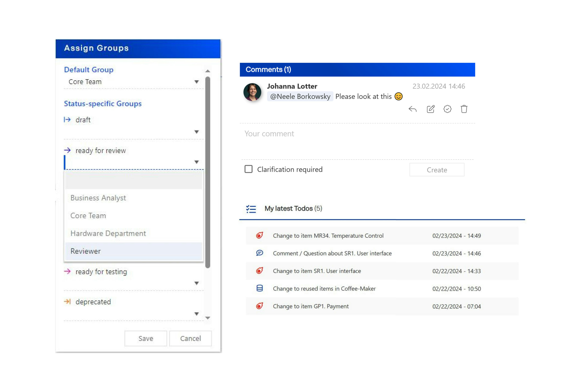
Task: Click Johanna Lotter's avatar photo
Action: tap(252, 92)
